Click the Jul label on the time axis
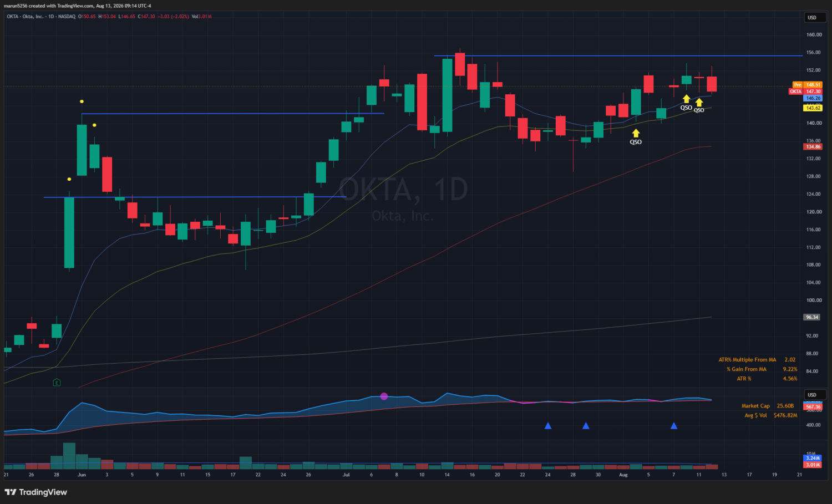 click(346, 475)
